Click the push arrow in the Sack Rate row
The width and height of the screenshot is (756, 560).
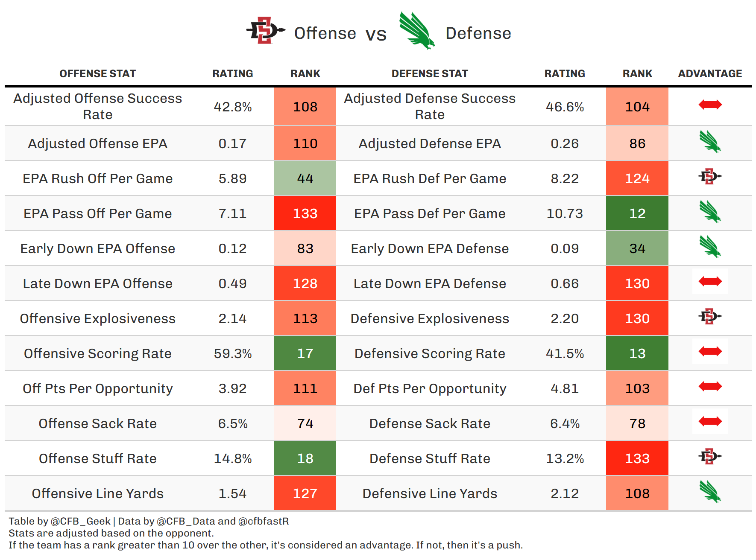(x=710, y=421)
